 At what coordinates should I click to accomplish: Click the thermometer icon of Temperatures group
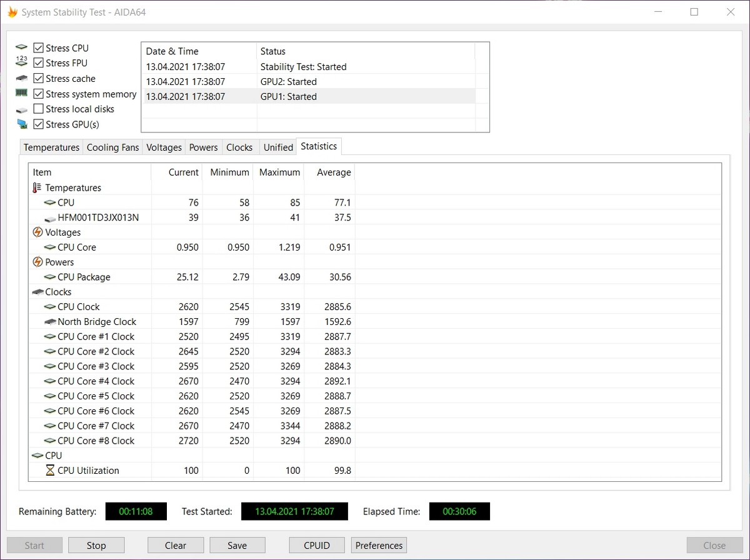(x=37, y=187)
